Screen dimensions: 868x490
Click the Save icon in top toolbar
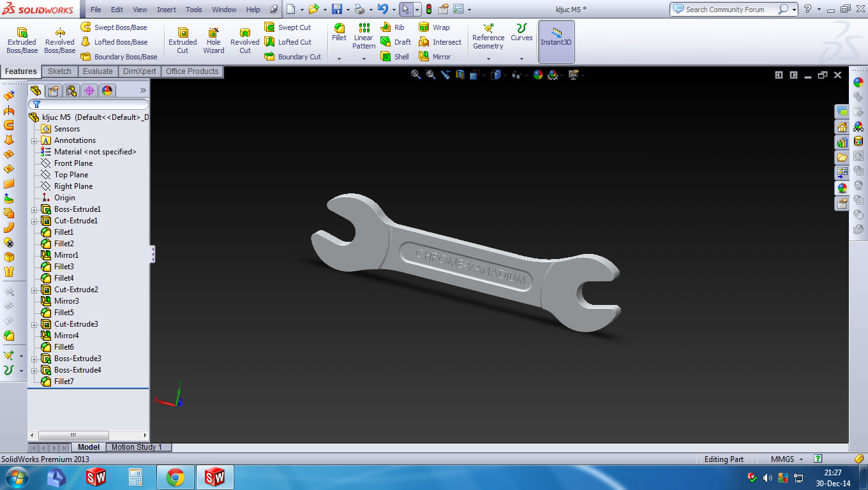(336, 10)
